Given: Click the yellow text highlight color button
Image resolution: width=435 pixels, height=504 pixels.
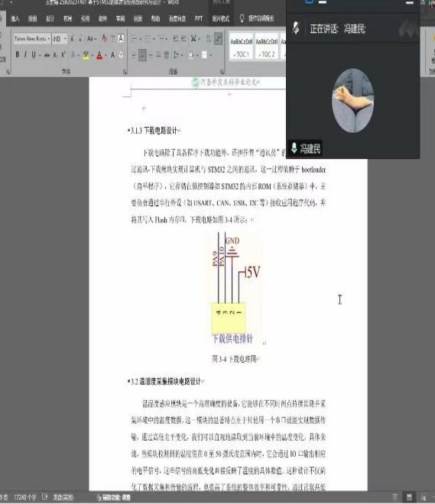Looking at the screenshot, I should (86, 55).
